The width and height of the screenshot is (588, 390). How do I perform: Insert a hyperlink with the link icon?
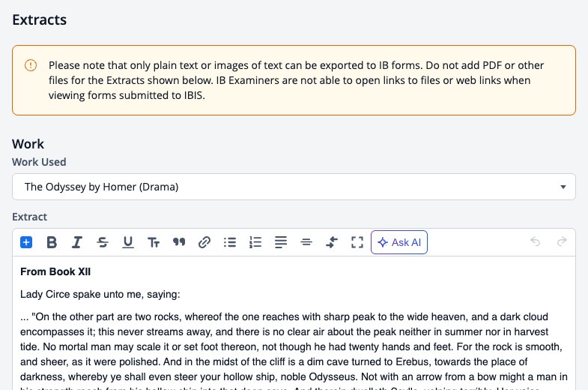point(204,242)
